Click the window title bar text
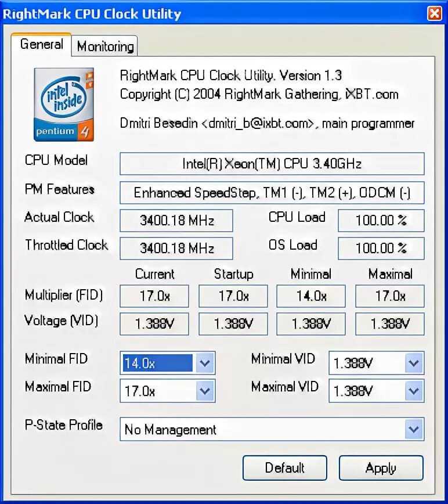The image size is (448, 504). click(92, 14)
